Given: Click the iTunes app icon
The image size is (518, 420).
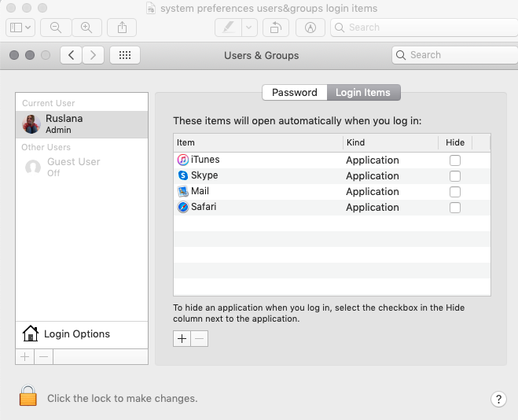Looking at the screenshot, I should pyautogui.click(x=183, y=160).
